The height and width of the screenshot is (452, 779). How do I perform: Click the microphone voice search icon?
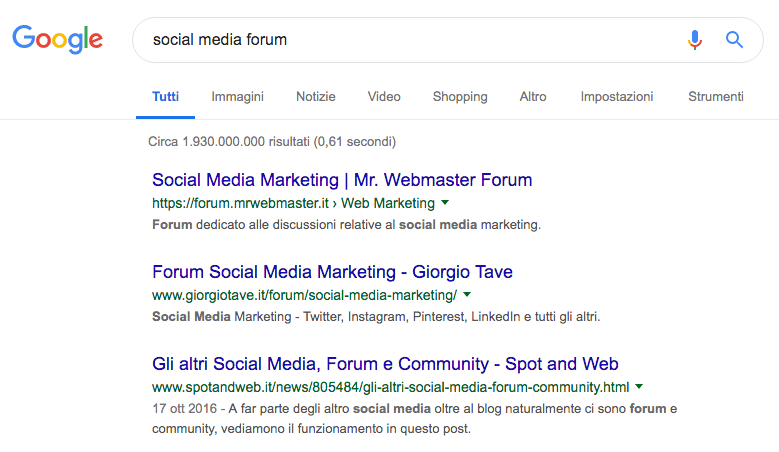(x=695, y=40)
